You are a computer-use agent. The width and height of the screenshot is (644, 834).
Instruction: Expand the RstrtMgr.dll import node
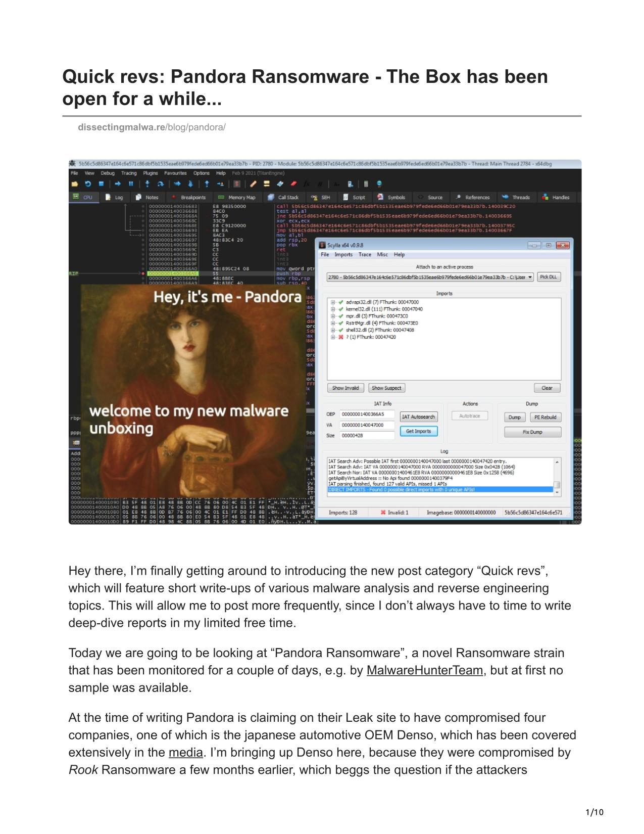click(333, 323)
